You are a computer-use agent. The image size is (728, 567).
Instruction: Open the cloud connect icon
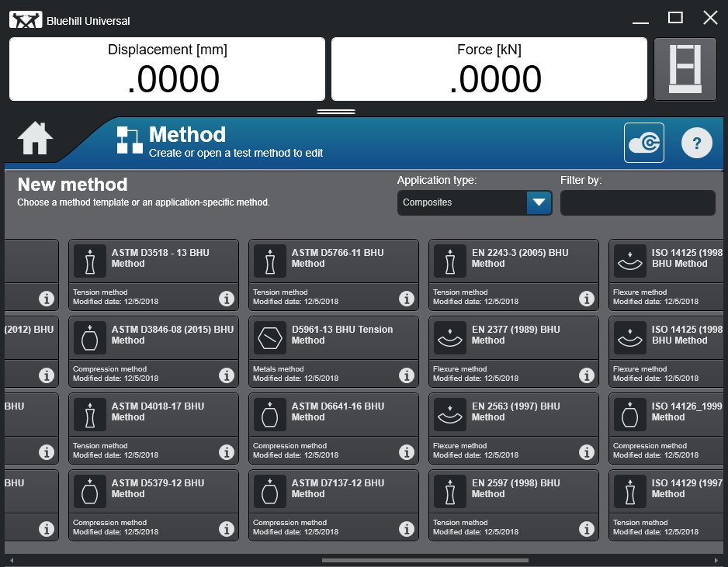643,143
